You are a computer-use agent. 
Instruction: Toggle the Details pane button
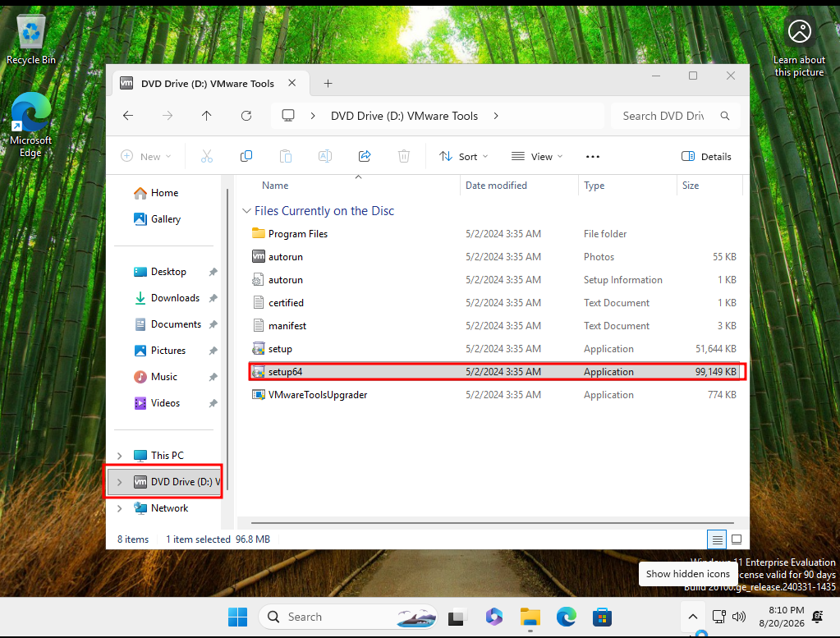click(x=707, y=156)
